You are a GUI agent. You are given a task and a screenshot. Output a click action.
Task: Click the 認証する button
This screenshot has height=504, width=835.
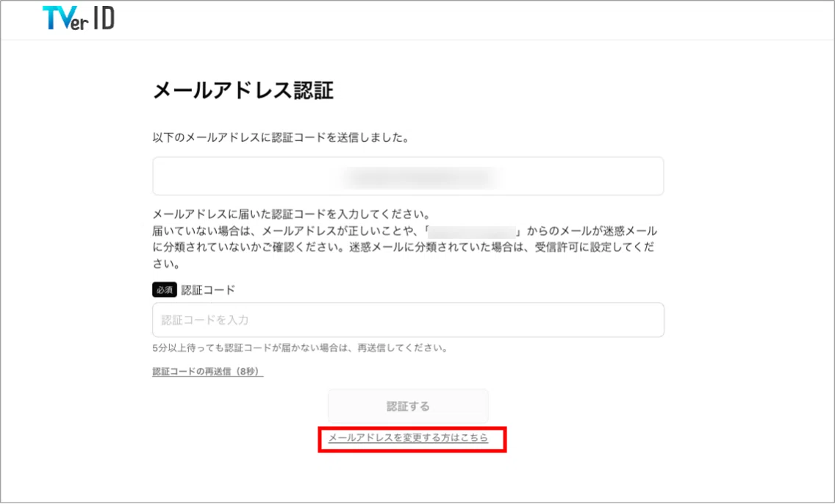coord(408,406)
